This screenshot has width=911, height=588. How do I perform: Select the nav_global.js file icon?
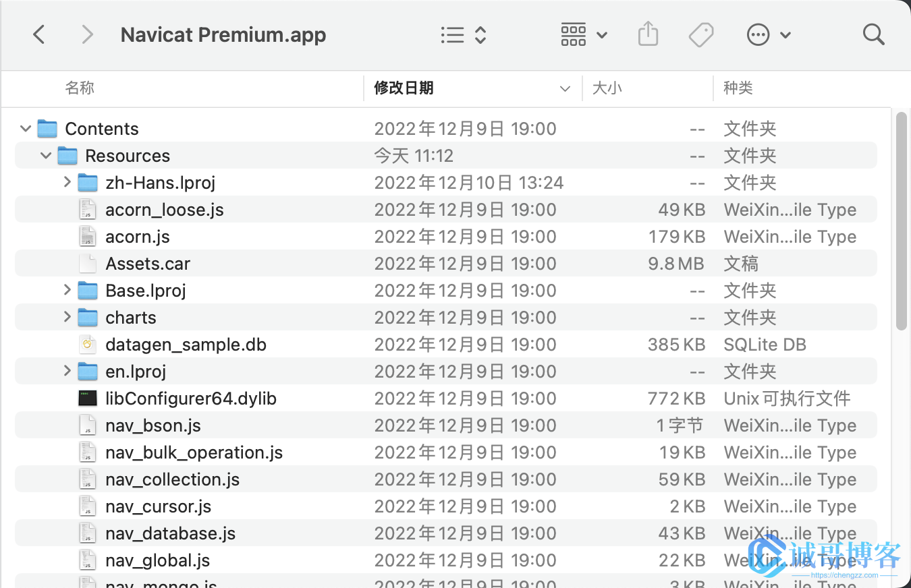(x=88, y=560)
